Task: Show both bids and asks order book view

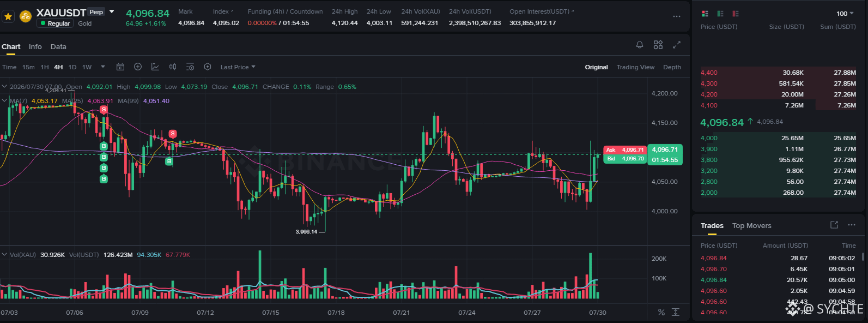Action: [x=705, y=14]
